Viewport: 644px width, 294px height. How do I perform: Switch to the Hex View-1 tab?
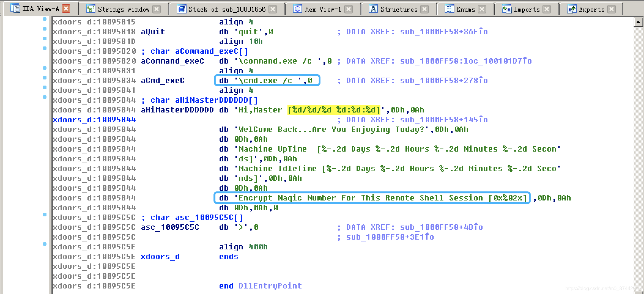(323, 9)
